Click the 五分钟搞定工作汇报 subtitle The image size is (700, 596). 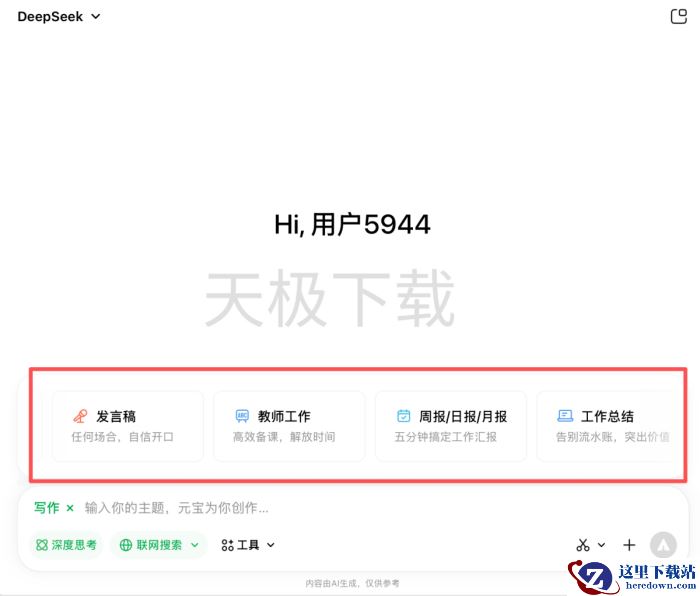pyautogui.click(x=446, y=437)
